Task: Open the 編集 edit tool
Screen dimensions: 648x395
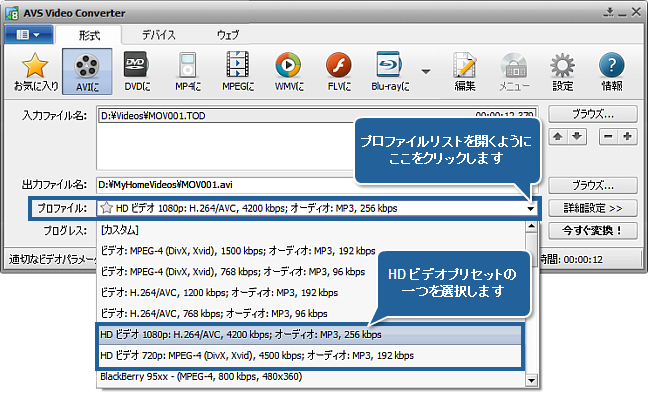Action: point(465,71)
